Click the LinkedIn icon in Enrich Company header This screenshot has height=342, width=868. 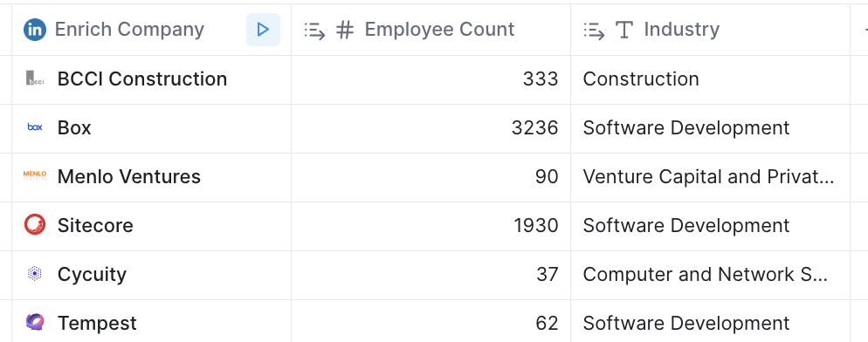35,30
